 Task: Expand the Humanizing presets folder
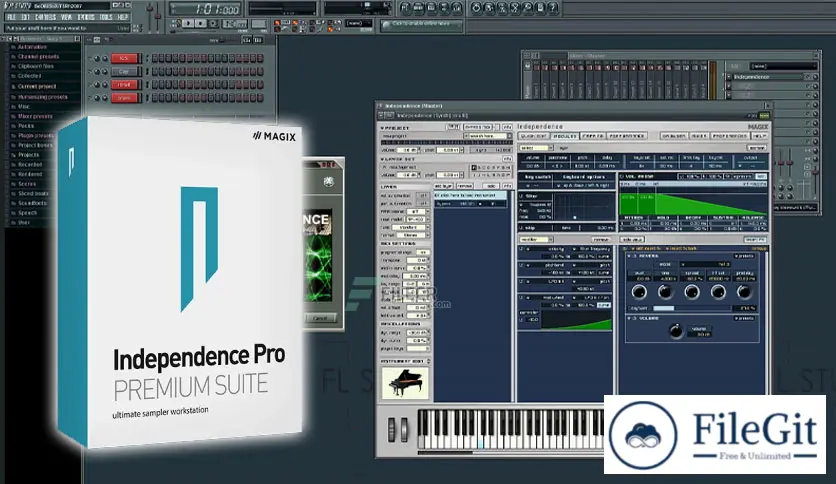click(42, 97)
